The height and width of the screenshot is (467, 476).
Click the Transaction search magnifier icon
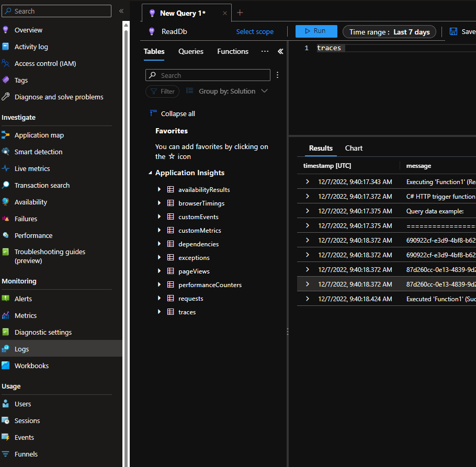coord(5,185)
